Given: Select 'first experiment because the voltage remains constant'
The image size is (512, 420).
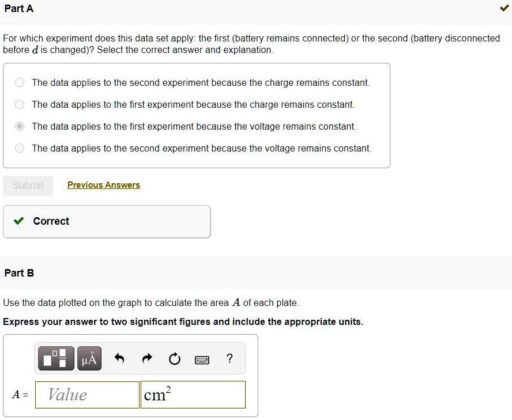Looking at the screenshot, I should (20, 126).
